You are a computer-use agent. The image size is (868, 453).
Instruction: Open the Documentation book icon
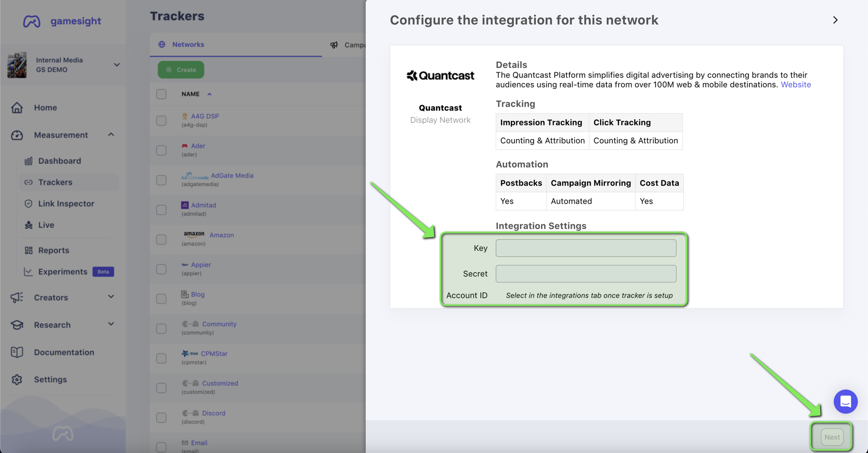[x=17, y=352]
